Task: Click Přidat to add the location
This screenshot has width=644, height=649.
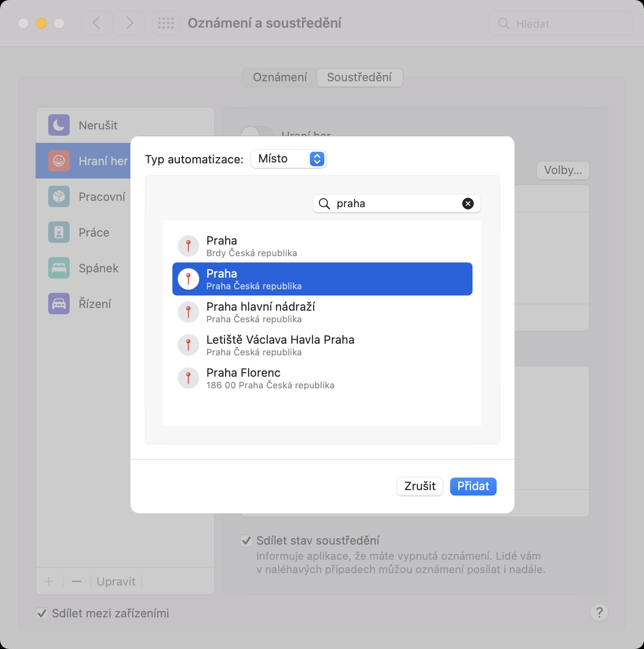Action: coord(473,486)
